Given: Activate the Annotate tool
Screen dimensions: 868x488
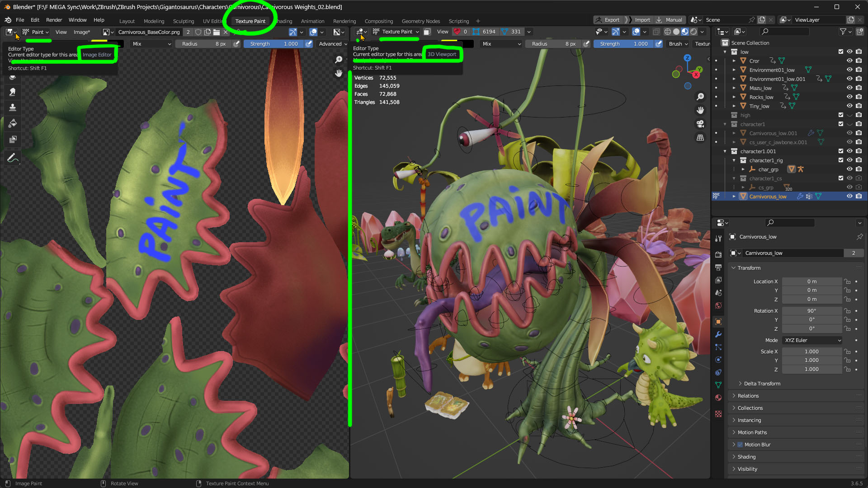Looking at the screenshot, I should 12,157.
